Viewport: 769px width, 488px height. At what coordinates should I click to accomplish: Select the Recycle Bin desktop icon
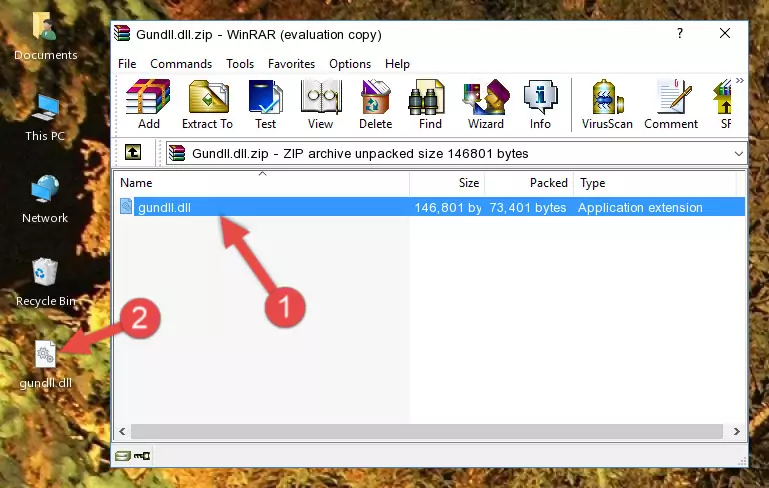[x=45, y=282]
